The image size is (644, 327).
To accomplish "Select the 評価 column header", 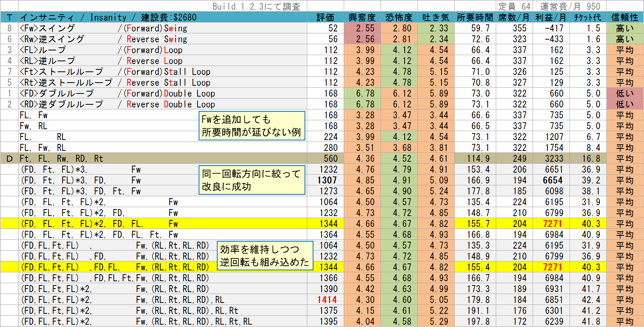I will pos(325,17).
